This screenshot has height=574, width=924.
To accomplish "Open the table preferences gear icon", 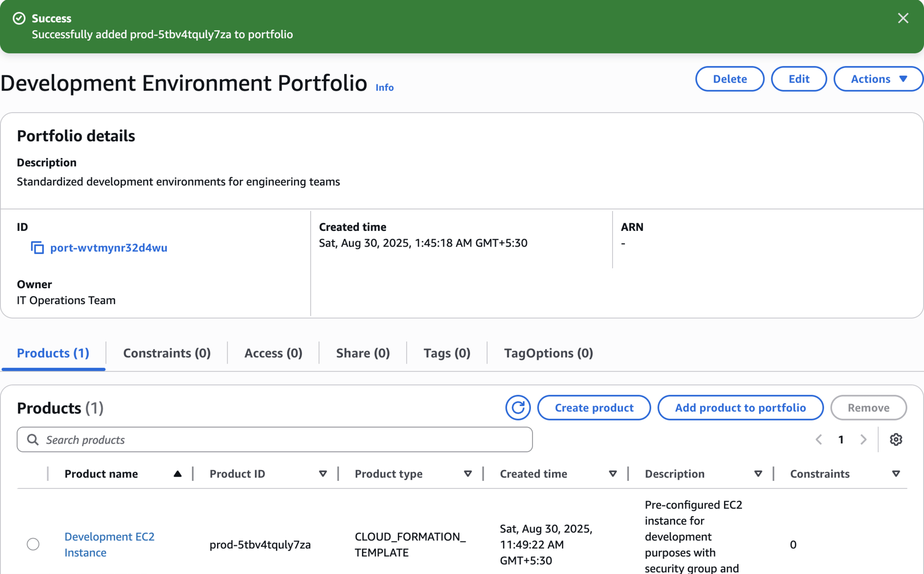I will pos(895,439).
